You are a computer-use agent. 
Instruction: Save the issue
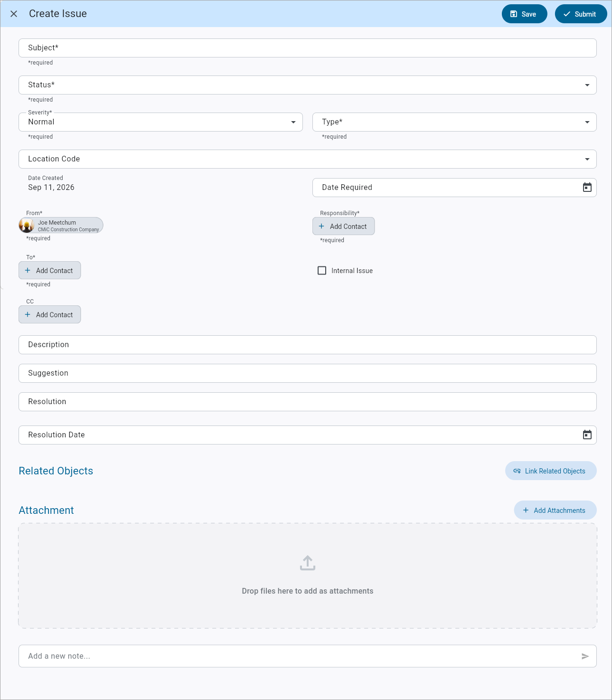point(525,14)
